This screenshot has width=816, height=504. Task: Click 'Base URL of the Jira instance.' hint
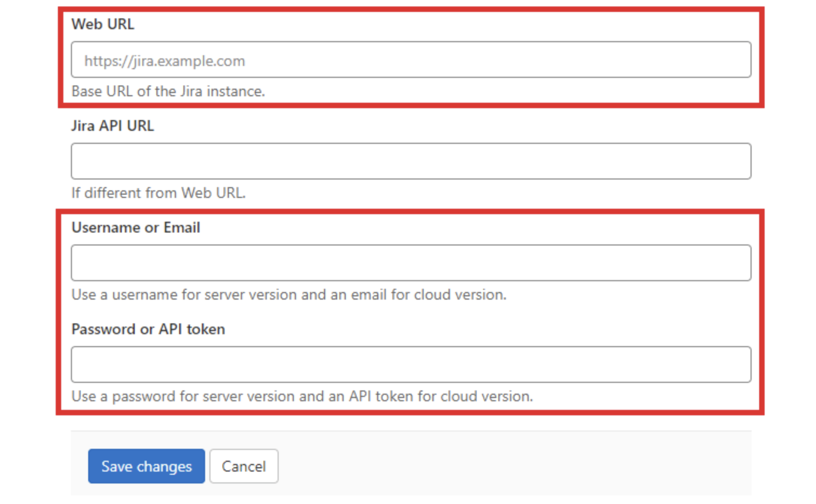tap(168, 91)
